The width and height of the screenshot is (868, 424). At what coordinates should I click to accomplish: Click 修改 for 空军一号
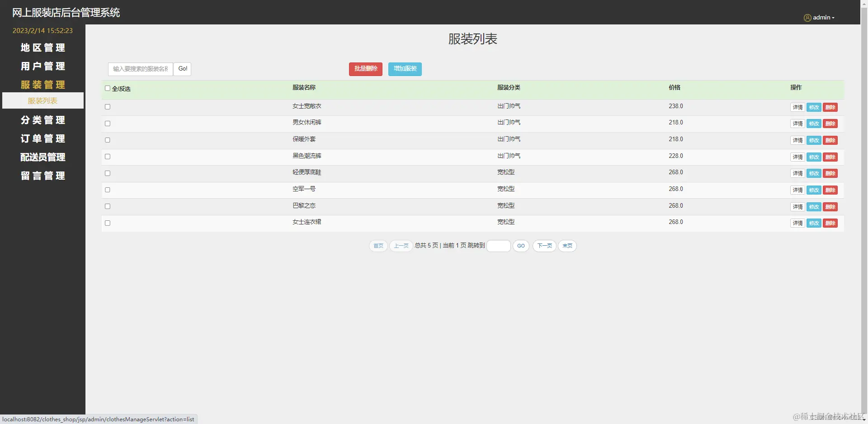point(814,190)
